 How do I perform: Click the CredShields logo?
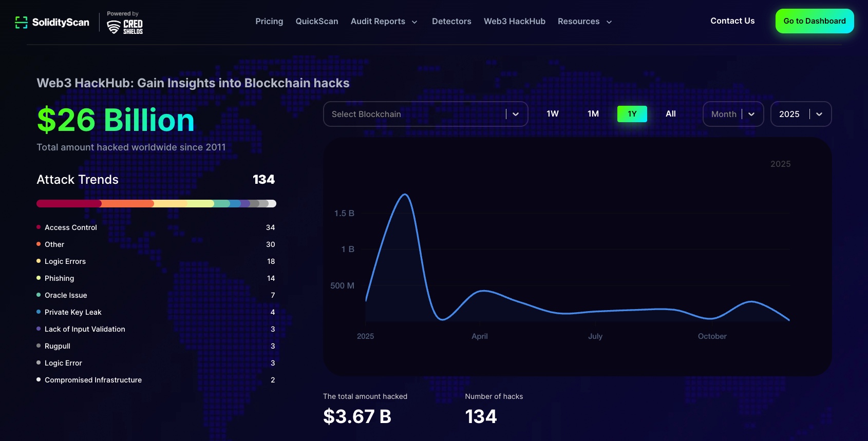pos(125,26)
